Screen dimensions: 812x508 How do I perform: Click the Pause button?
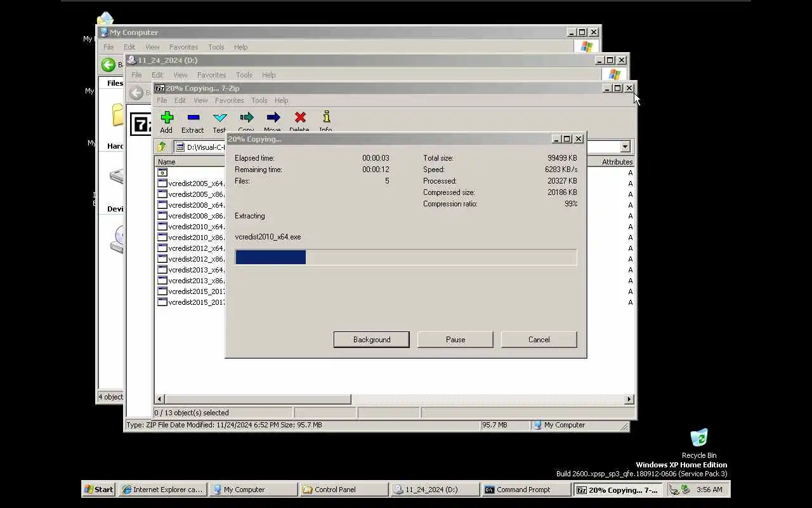click(x=455, y=340)
